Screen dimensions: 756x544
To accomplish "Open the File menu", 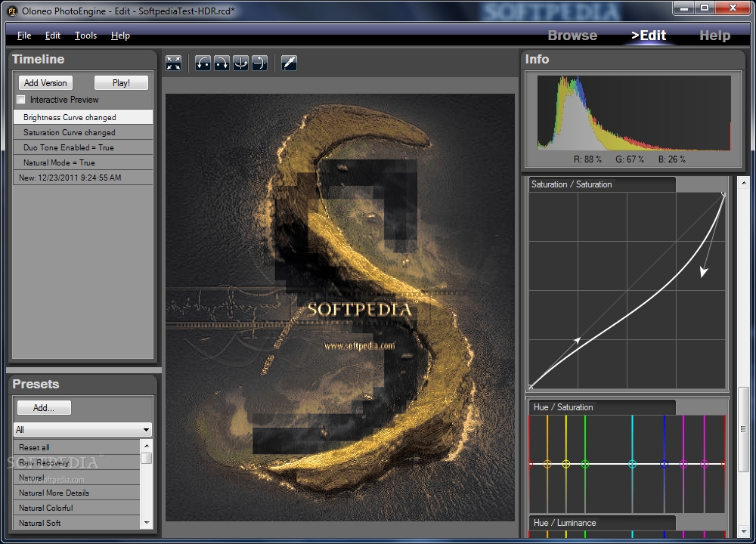I will point(24,36).
